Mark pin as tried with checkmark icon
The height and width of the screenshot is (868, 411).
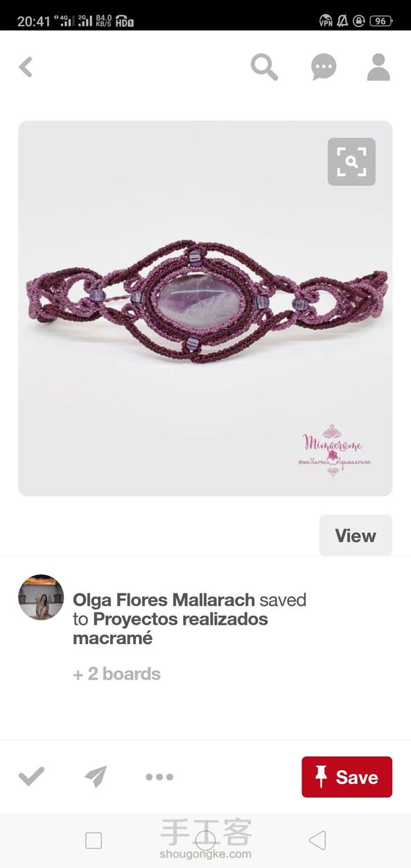[x=31, y=776]
